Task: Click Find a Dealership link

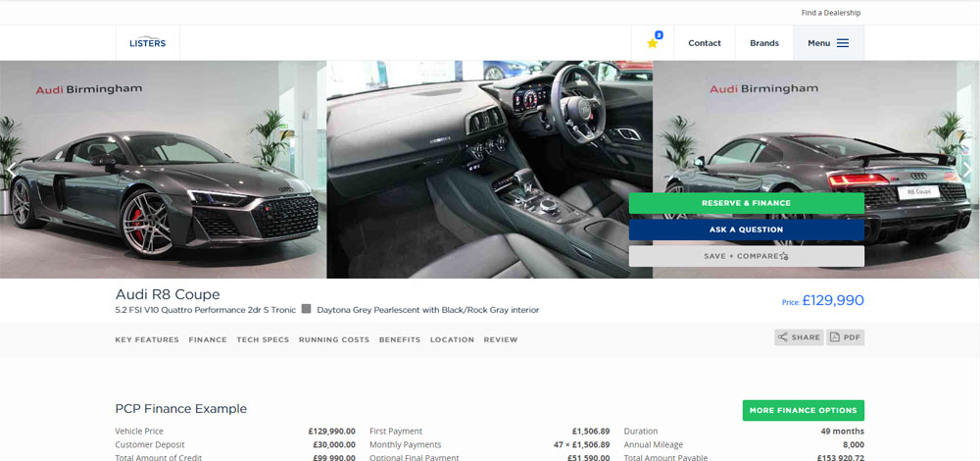Action: pos(830,13)
